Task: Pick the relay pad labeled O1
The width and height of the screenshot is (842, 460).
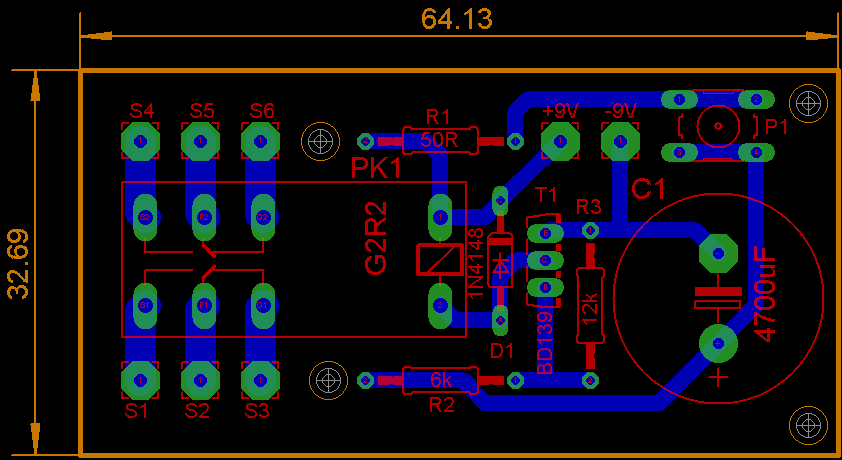Action: 263,306
